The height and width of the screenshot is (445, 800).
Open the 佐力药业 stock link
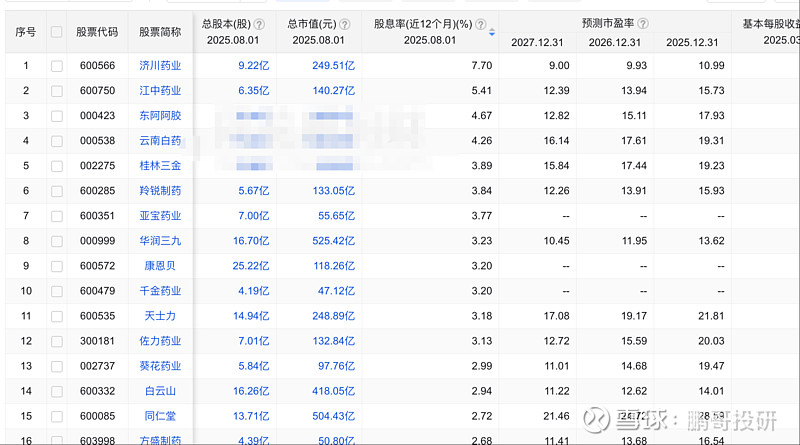pyautogui.click(x=160, y=340)
